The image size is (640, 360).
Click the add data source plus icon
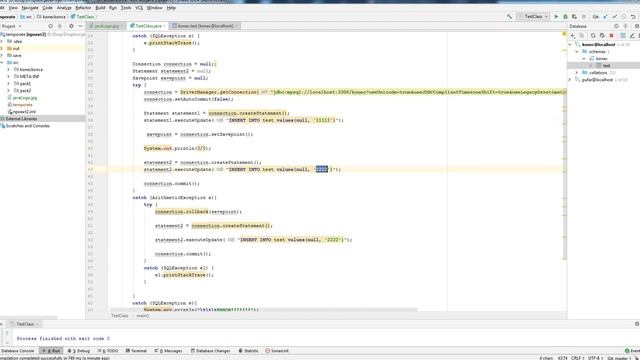pyautogui.click(x=573, y=36)
